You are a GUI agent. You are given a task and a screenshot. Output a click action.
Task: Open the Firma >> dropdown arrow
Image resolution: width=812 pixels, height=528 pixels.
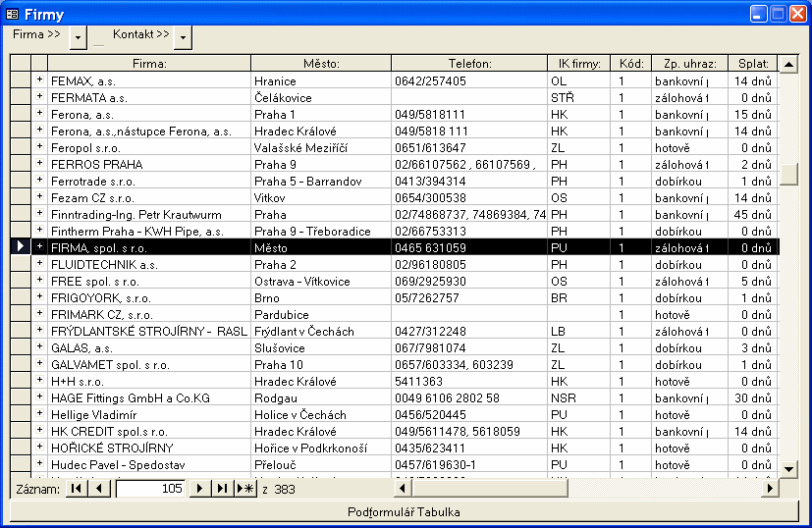[x=79, y=36]
